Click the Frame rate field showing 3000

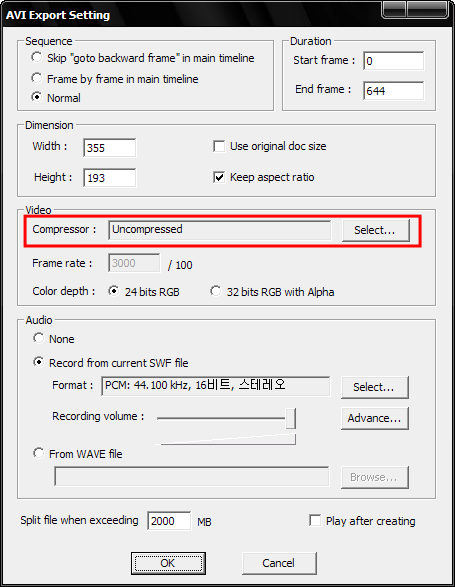tap(134, 263)
